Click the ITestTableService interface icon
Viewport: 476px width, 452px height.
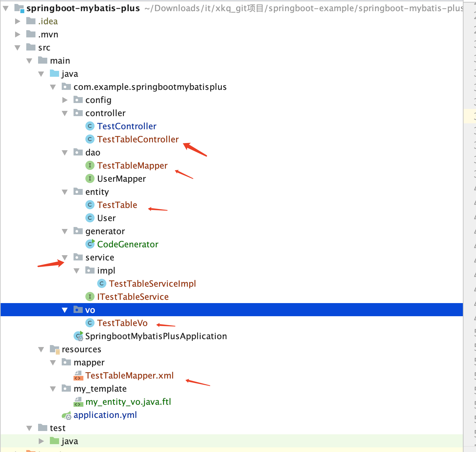tap(90, 297)
